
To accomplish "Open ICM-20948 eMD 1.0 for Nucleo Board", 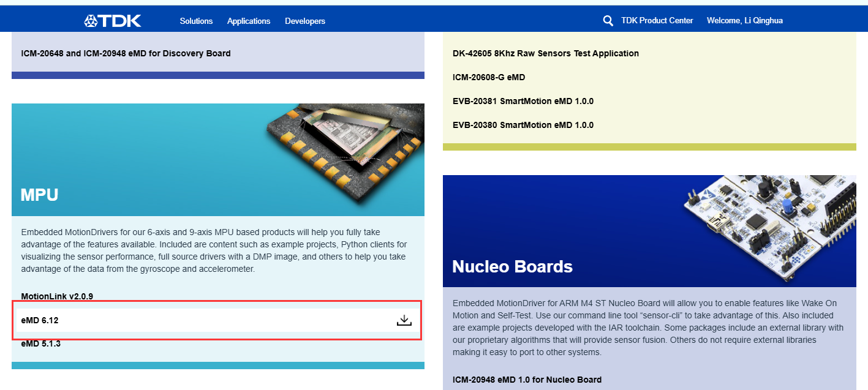I will pos(527,380).
